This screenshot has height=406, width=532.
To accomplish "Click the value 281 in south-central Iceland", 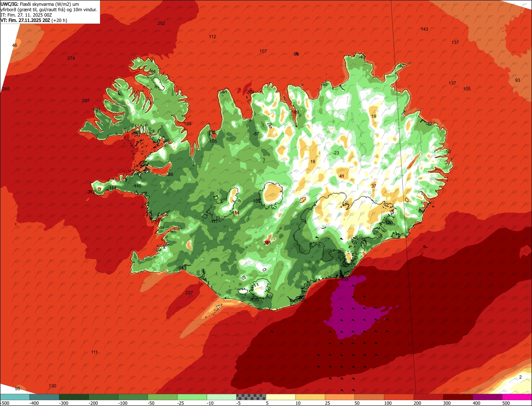I will coord(267,242).
